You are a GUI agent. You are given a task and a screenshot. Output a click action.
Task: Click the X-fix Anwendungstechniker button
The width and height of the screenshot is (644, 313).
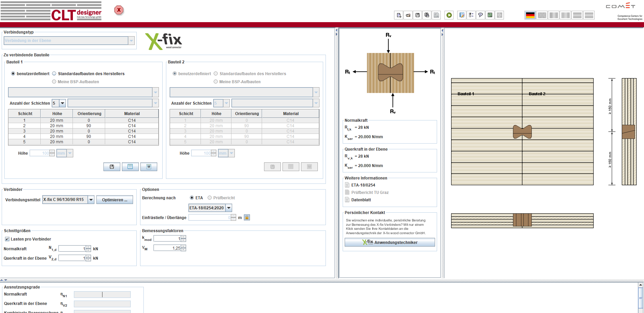tap(390, 242)
